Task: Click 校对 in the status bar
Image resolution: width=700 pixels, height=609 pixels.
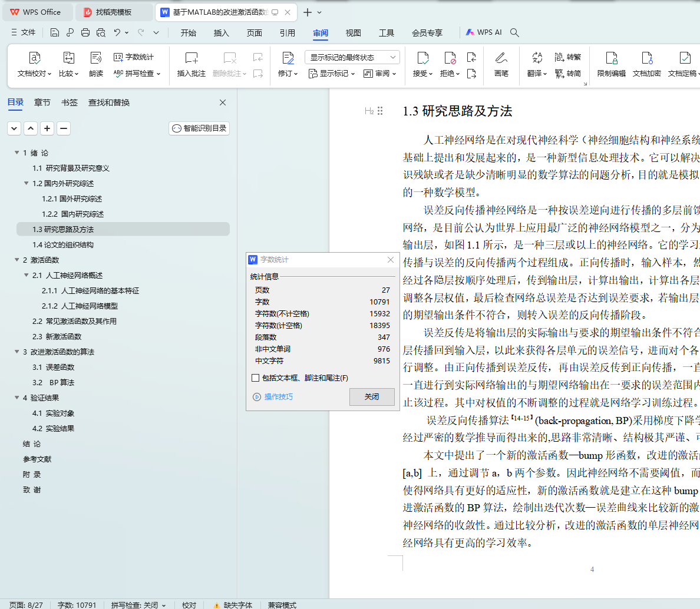Action: point(189,605)
